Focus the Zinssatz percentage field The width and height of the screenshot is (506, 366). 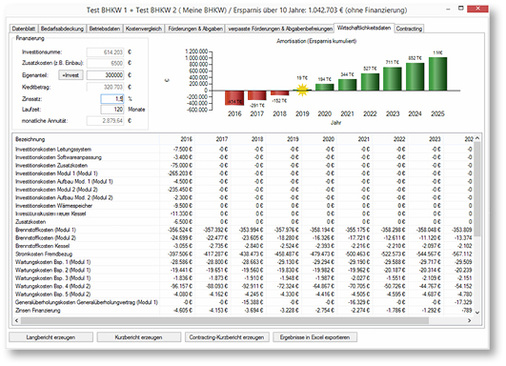pyautogui.click(x=112, y=99)
